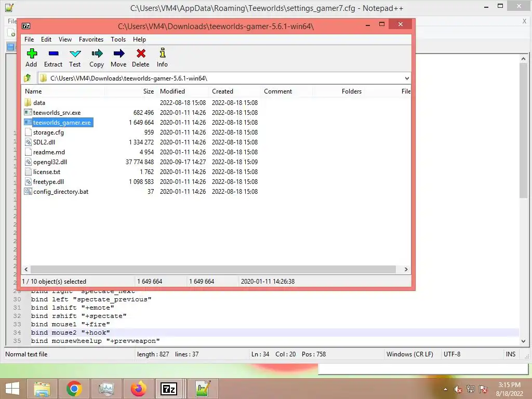Switch to Notepad++ taskbar button
Viewport: 532px width, 399px height.
click(203, 389)
